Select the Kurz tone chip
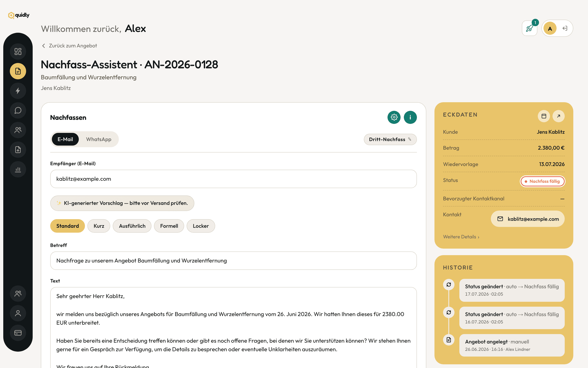The width and height of the screenshot is (588, 368). [x=99, y=226]
